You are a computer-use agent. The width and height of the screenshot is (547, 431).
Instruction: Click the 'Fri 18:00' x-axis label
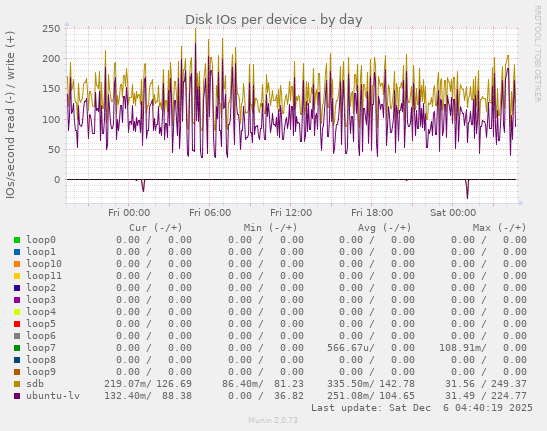[x=372, y=213]
